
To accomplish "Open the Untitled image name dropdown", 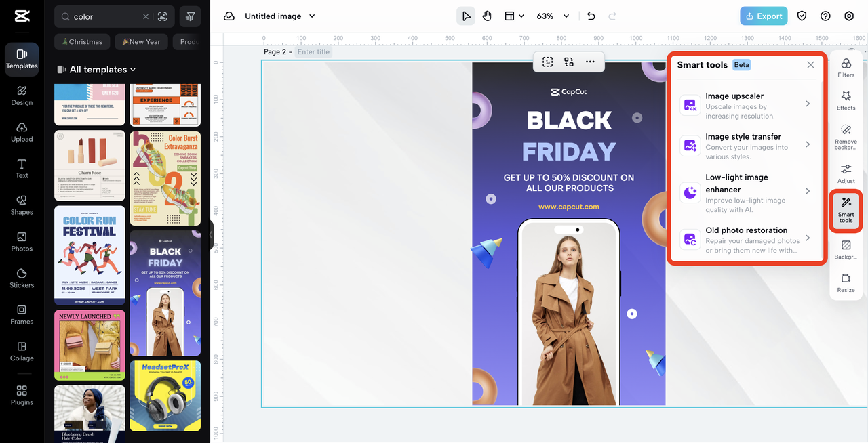I will pyautogui.click(x=280, y=16).
